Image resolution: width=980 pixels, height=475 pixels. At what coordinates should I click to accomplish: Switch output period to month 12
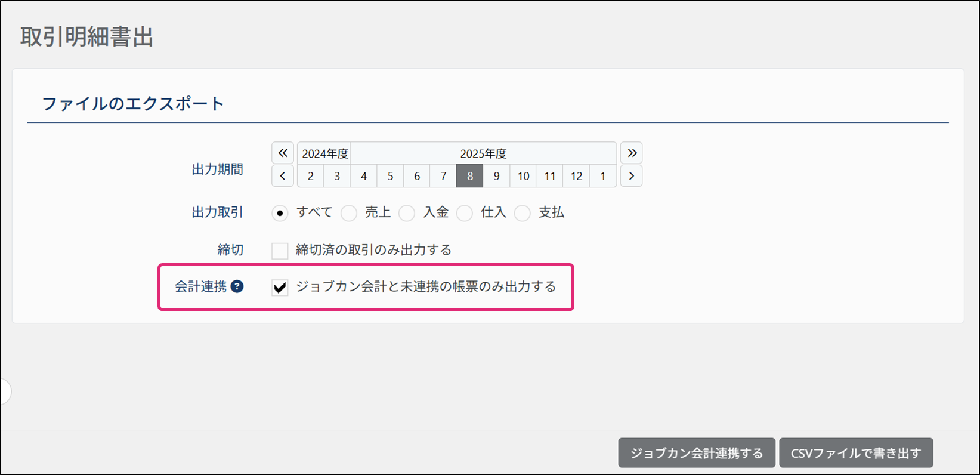(x=576, y=176)
